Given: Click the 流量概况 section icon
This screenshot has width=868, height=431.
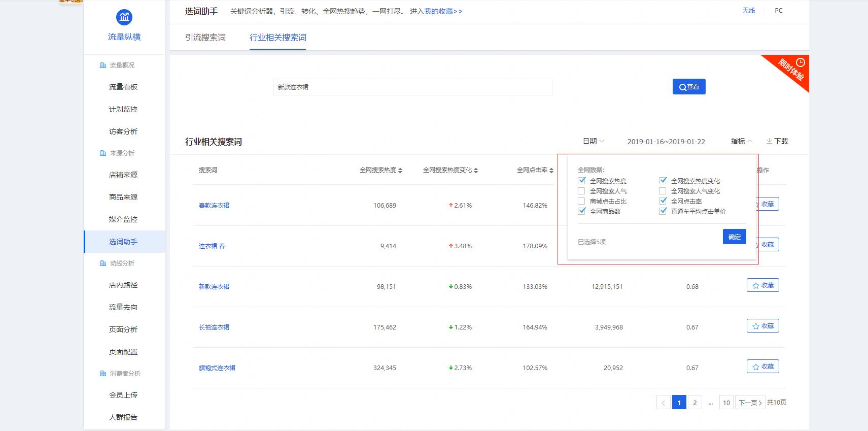Looking at the screenshot, I should (103, 65).
